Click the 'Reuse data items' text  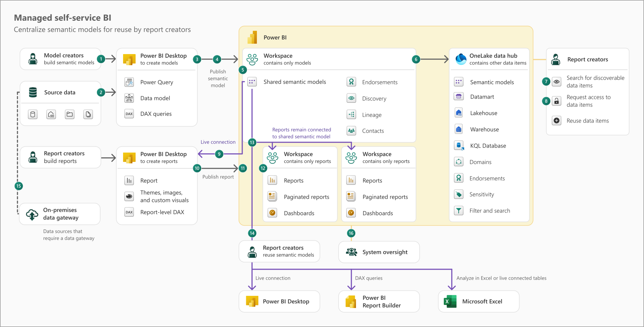587,121
